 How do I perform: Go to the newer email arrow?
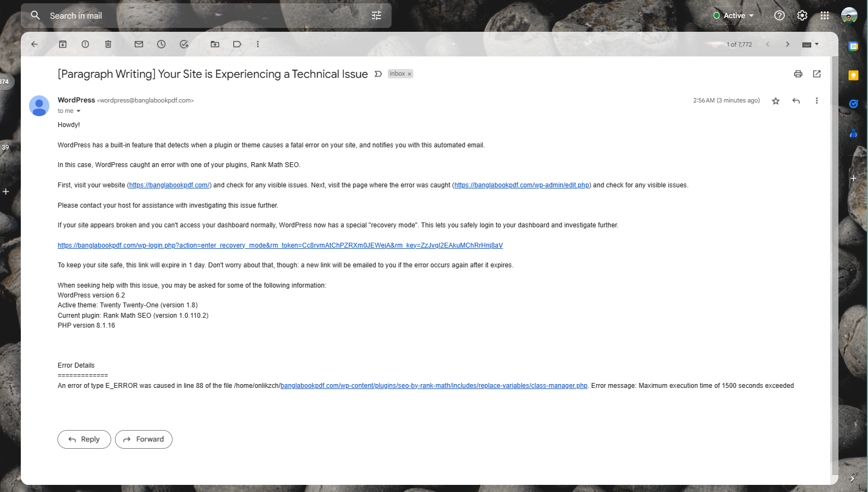(x=768, y=44)
